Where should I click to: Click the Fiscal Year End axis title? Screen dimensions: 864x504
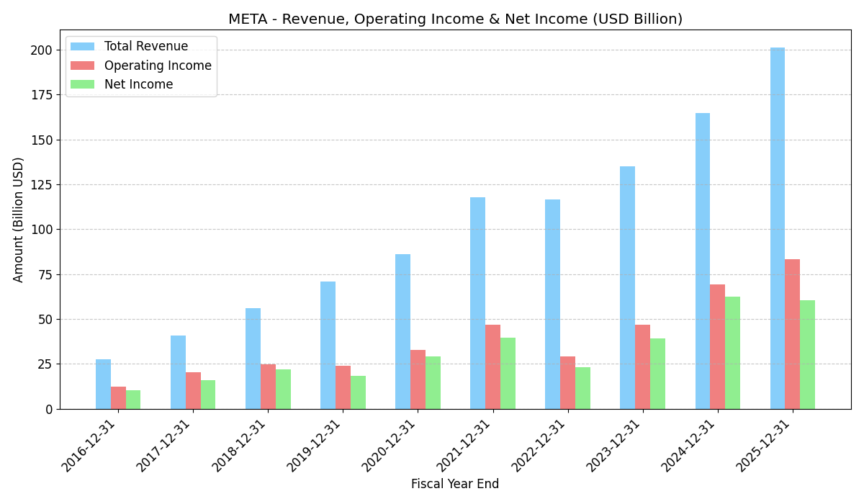pyautogui.click(x=455, y=484)
